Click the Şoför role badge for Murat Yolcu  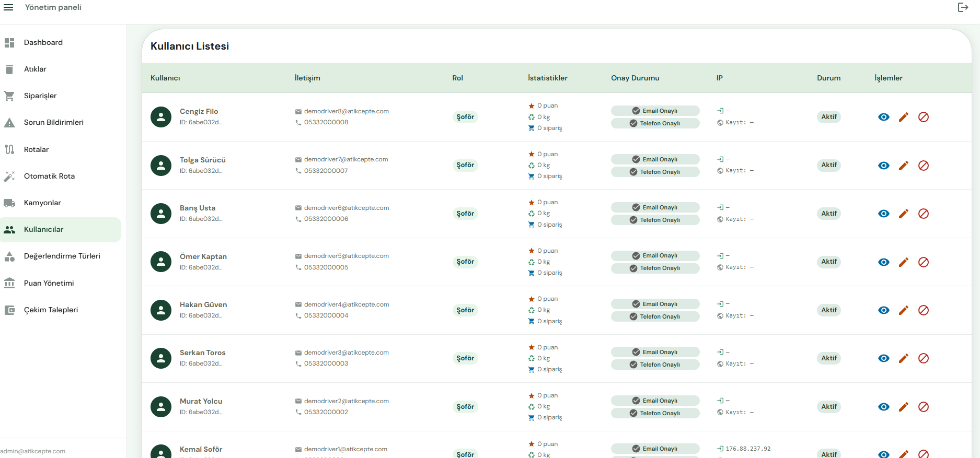pyautogui.click(x=465, y=407)
